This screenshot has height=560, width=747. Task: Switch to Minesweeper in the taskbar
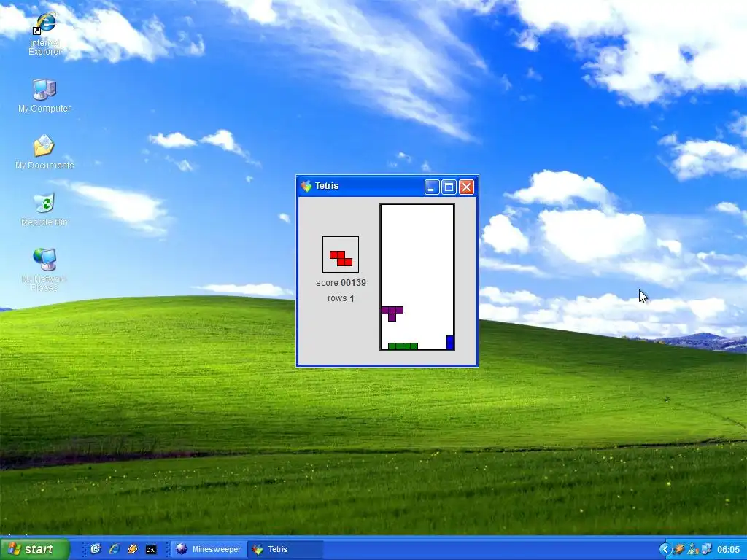coord(209,549)
